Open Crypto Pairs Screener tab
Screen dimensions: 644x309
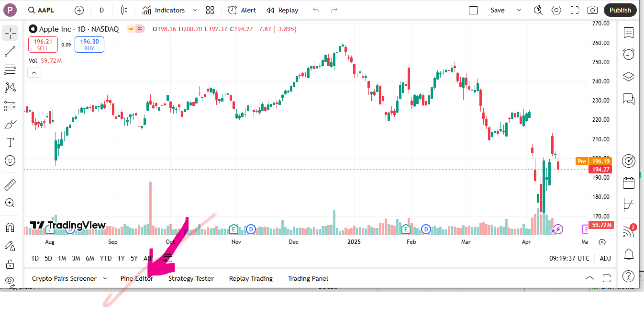(x=64, y=278)
